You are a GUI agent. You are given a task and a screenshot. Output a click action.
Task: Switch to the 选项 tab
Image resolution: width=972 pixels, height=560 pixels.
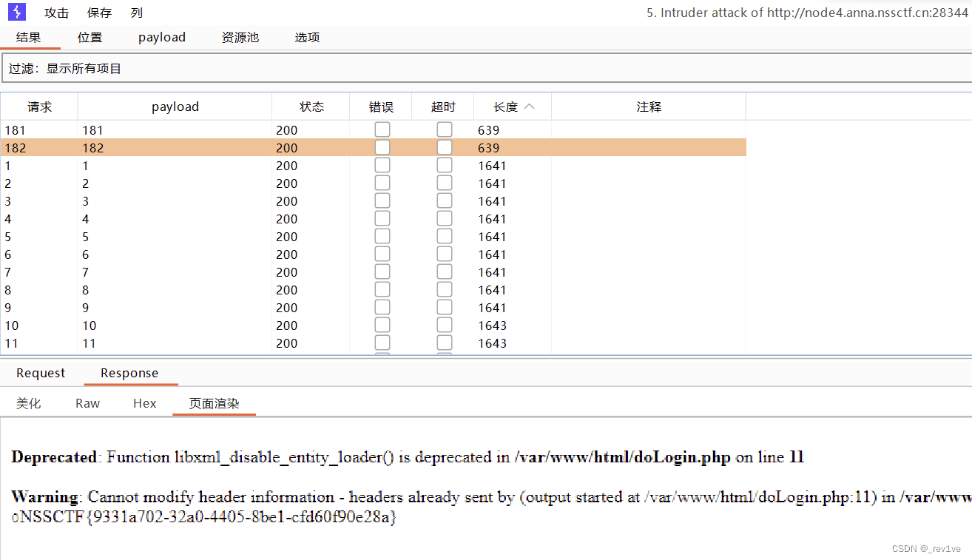[307, 37]
